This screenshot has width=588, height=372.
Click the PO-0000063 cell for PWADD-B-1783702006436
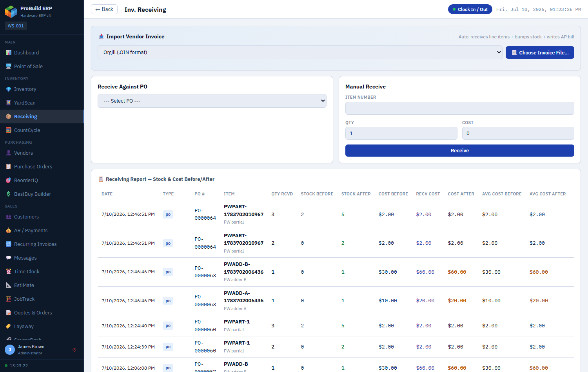(205, 272)
